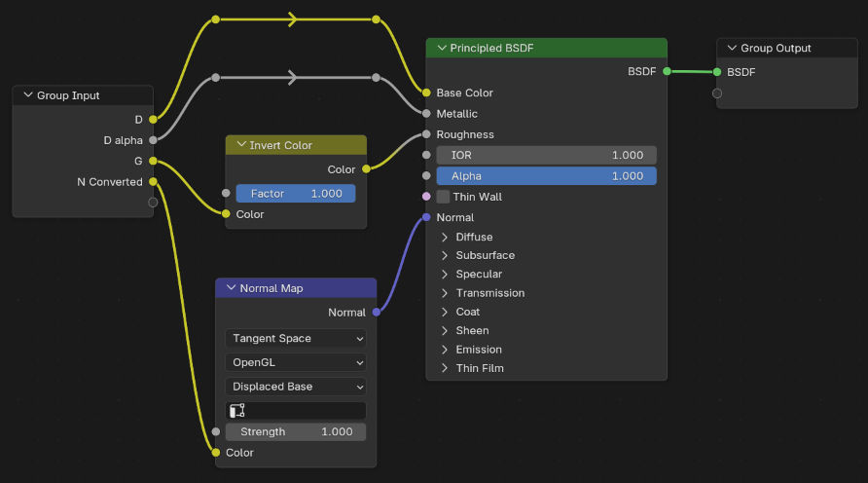Collapse the Group Output node
Screen dimensions: 868x483
732,48
